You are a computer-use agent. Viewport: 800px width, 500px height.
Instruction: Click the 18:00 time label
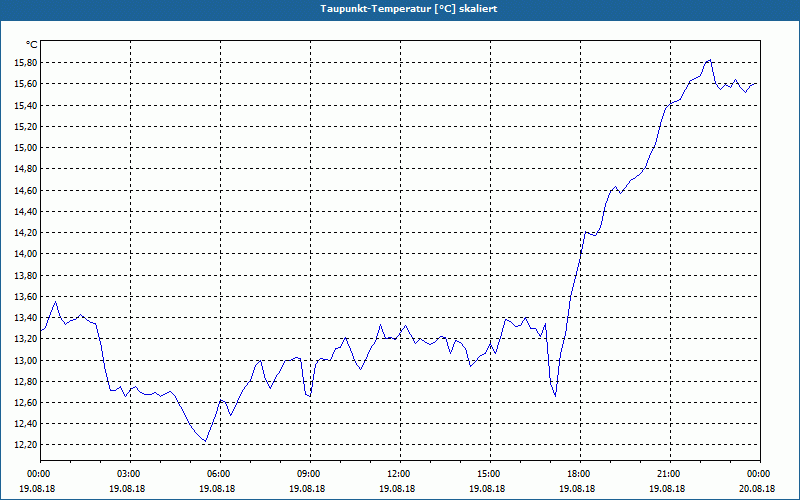coord(580,473)
